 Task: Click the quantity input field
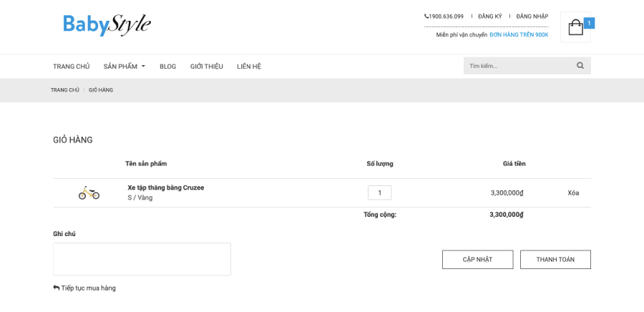coord(379,192)
